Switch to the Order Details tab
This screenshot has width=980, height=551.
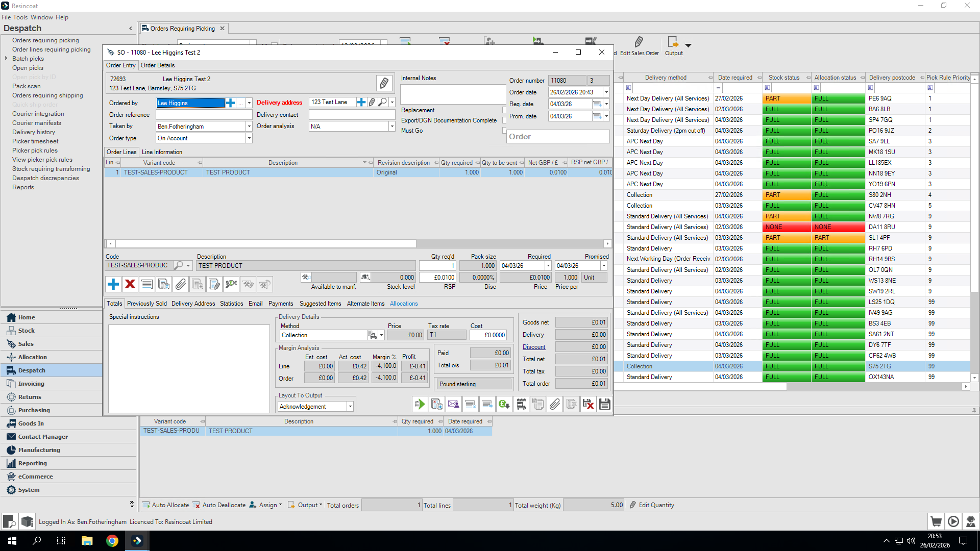click(158, 65)
